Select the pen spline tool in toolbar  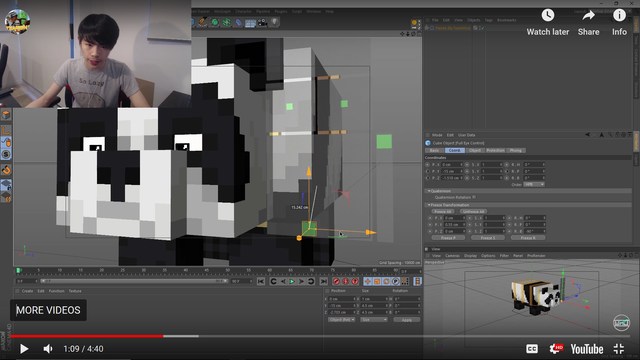[x=202, y=22]
